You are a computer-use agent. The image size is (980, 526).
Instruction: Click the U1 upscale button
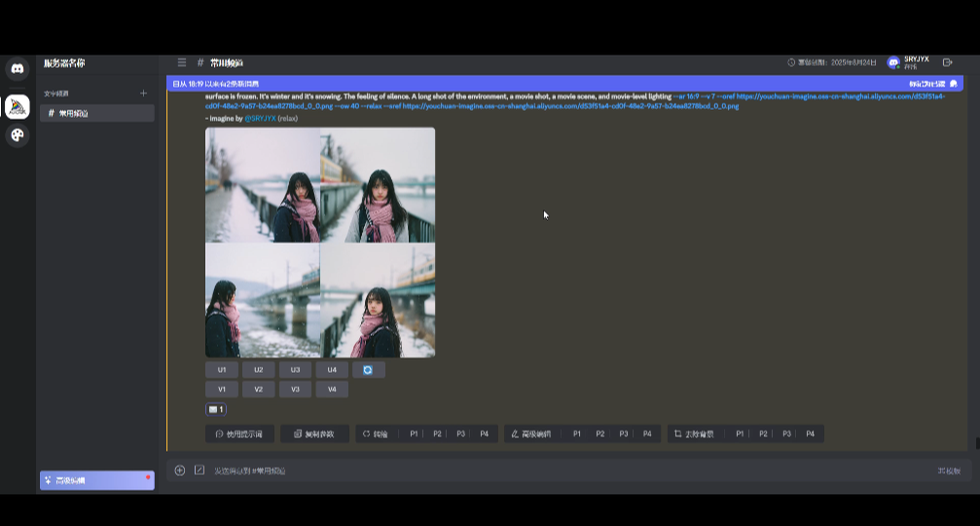point(222,370)
